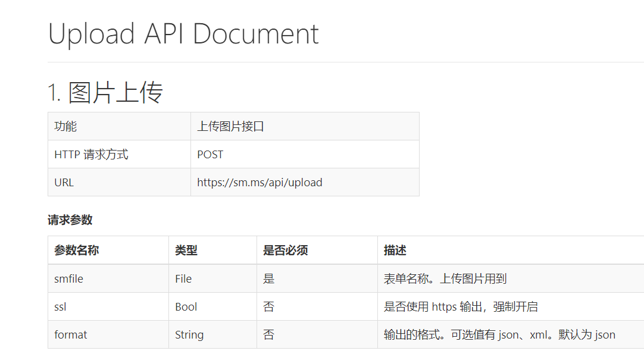
Task: Click the ssl parameter name
Action: point(60,306)
